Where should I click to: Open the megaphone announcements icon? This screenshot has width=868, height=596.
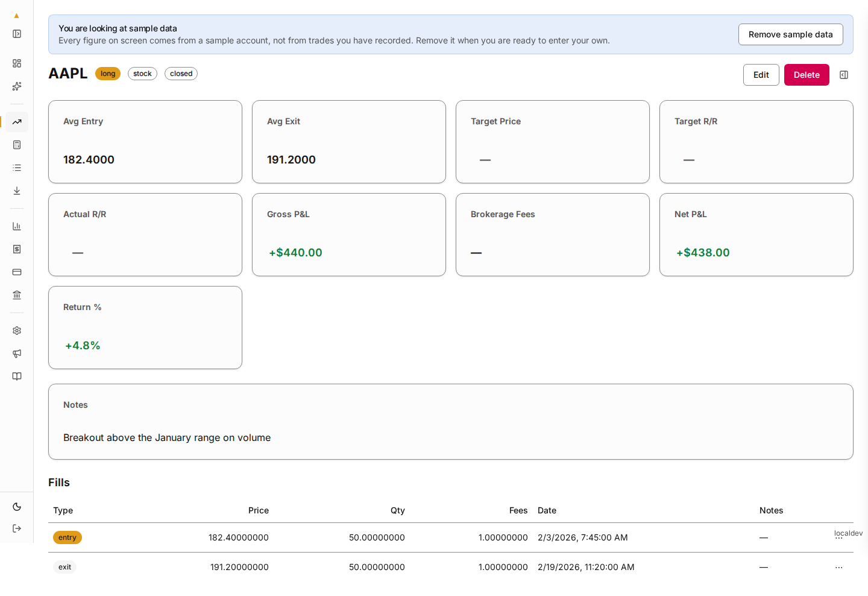pos(17,353)
